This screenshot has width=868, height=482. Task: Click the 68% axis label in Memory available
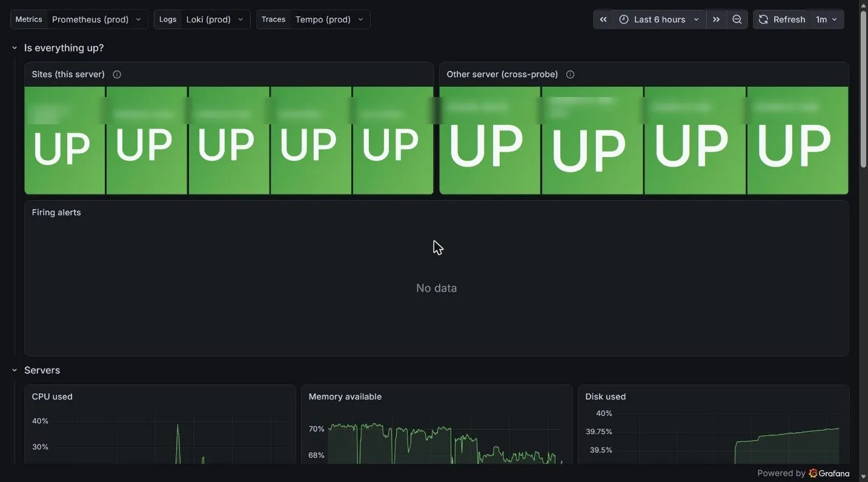tap(317, 455)
